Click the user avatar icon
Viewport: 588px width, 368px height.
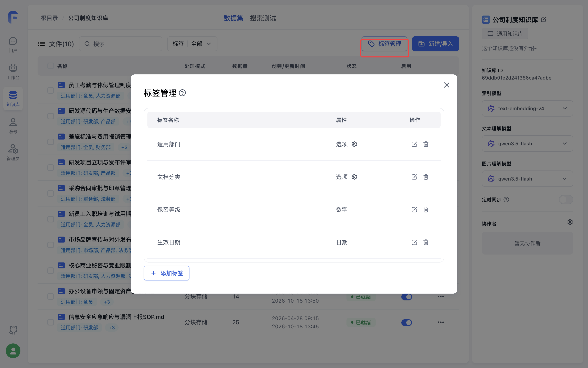coord(13,351)
